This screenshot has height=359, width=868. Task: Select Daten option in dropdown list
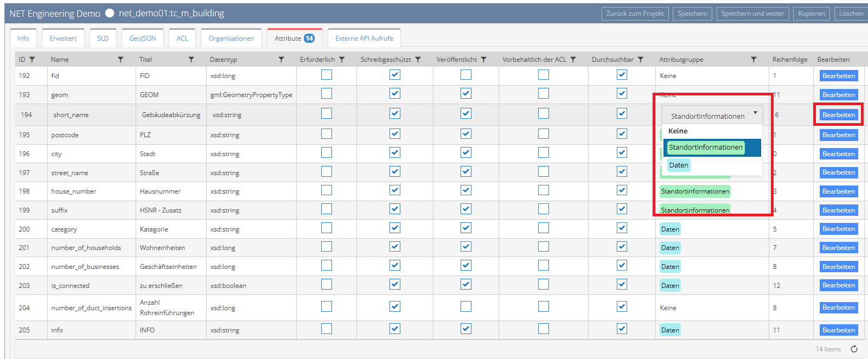click(x=712, y=165)
